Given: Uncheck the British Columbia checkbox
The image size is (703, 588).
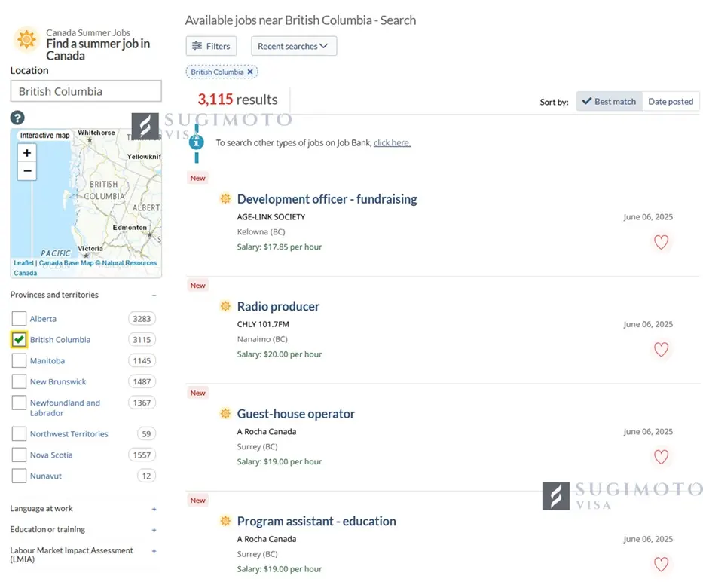Looking at the screenshot, I should pos(19,340).
